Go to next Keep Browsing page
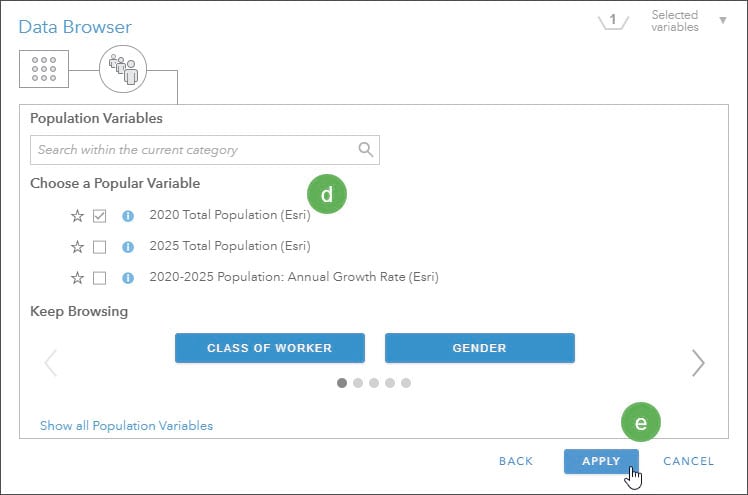 (x=698, y=363)
